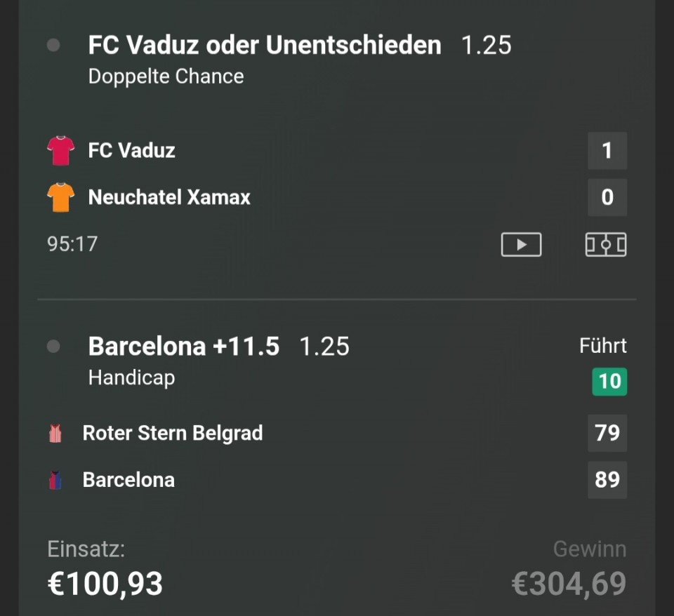Open the live stream video icon
674x616 pixels.
(x=521, y=244)
